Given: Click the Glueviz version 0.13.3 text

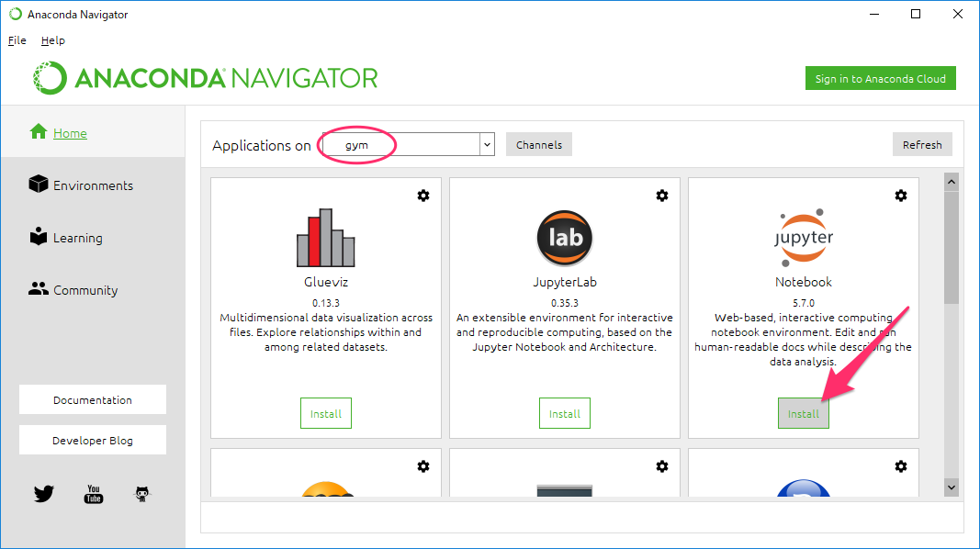Looking at the screenshot, I should coord(326,303).
